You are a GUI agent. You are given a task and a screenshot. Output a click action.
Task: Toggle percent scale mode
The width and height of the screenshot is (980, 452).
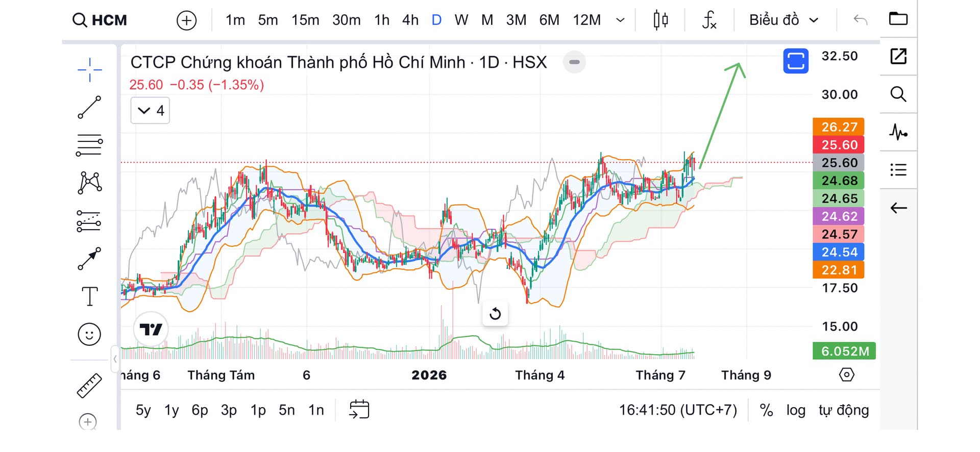point(766,410)
